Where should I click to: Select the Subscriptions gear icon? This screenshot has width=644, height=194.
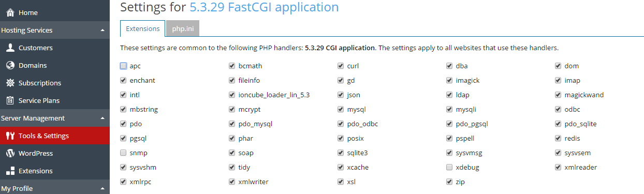(10, 83)
